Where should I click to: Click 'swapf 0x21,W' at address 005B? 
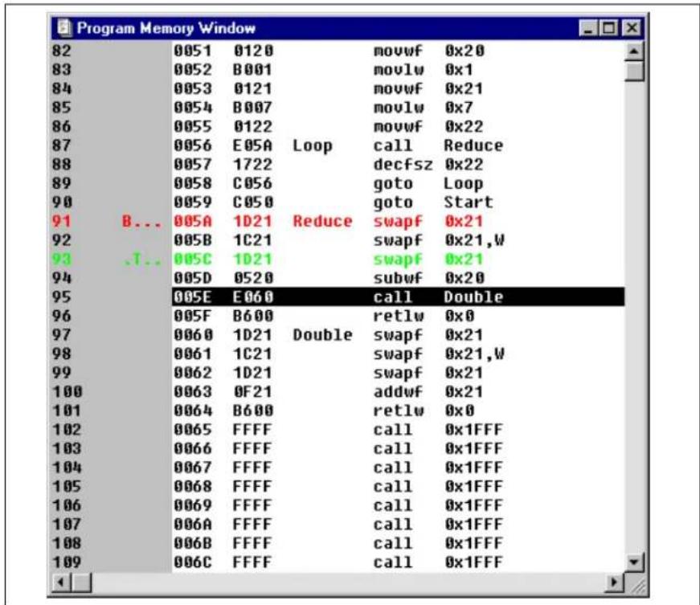[439, 240]
